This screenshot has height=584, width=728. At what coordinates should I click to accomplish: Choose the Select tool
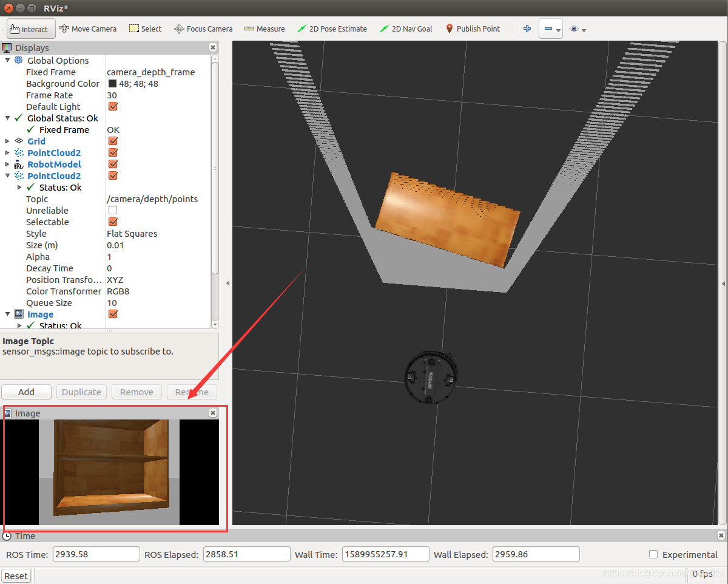(145, 29)
